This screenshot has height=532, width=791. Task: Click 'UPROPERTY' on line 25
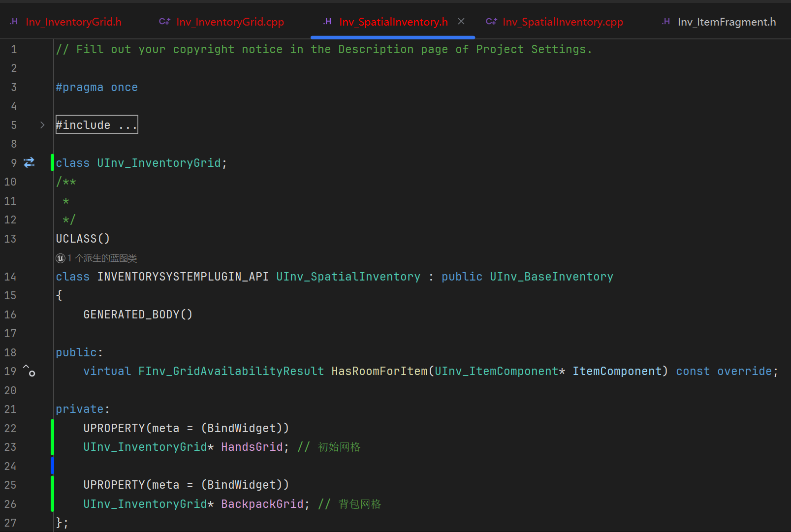click(114, 485)
